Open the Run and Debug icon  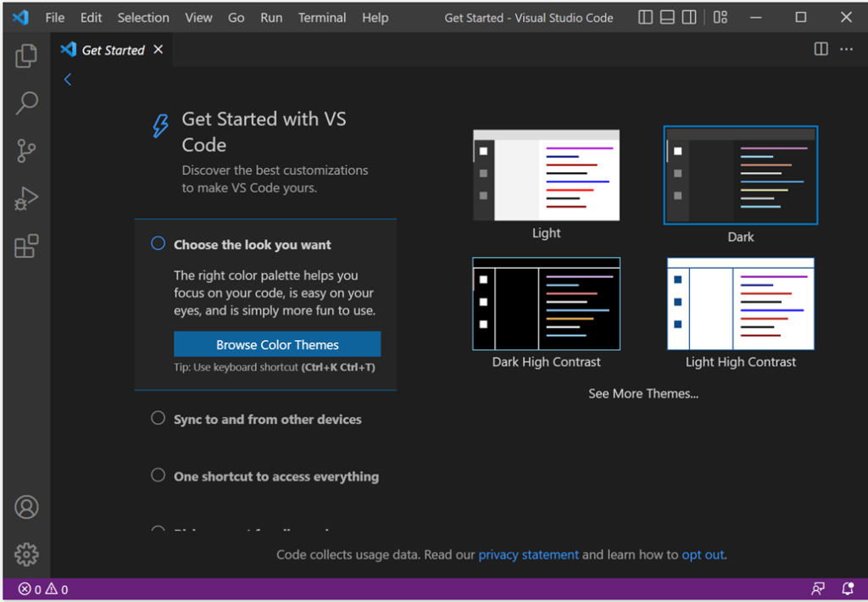point(25,198)
